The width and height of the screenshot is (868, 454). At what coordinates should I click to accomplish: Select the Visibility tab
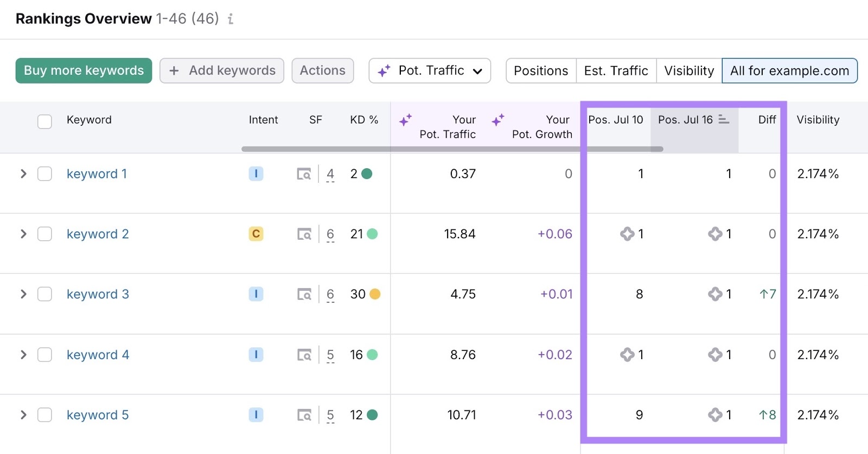point(689,71)
